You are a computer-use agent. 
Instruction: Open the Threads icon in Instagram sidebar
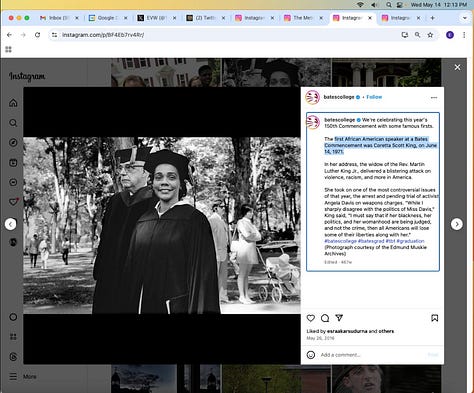tap(13, 357)
